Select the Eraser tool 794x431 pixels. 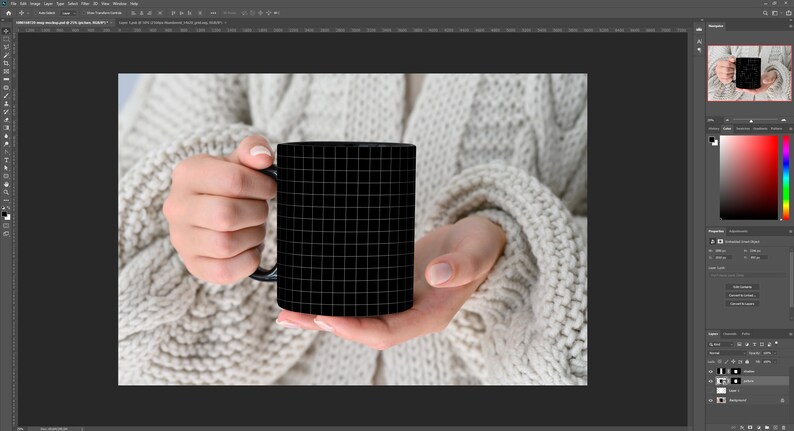pos(6,120)
